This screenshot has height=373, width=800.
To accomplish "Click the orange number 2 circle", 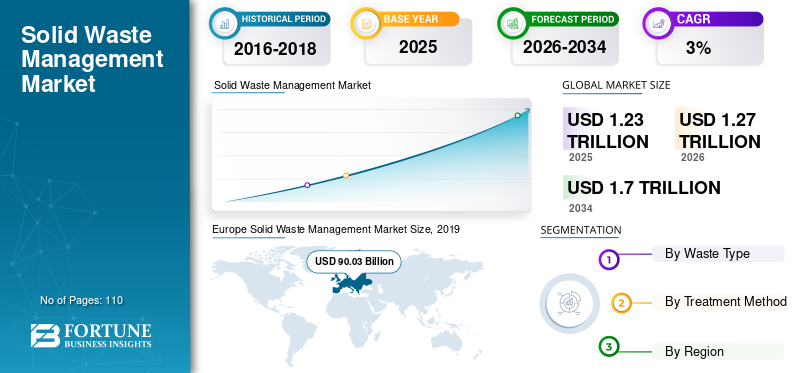I will click(621, 303).
